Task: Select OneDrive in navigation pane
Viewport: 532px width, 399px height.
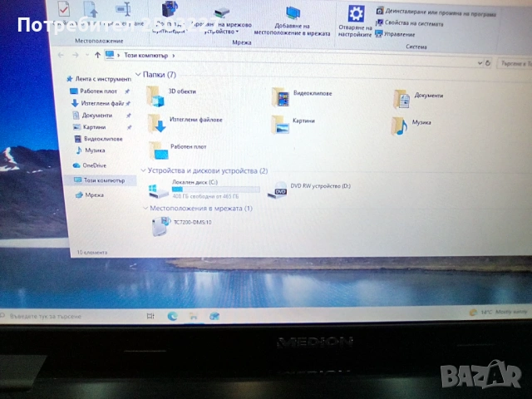Action: coord(90,165)
